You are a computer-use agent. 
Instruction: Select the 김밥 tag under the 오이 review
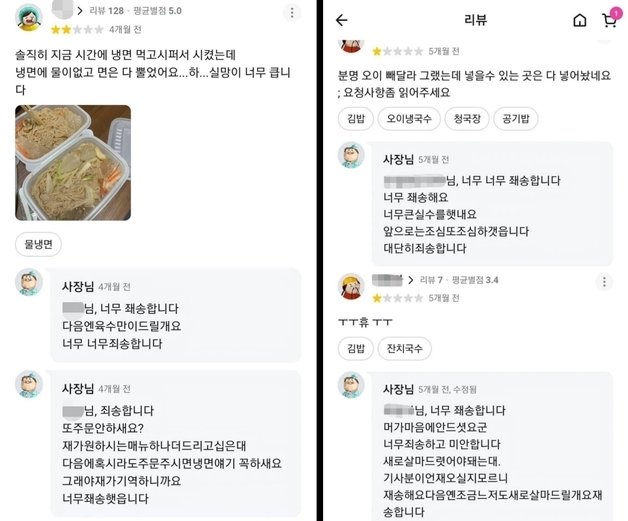click(354, 119)
